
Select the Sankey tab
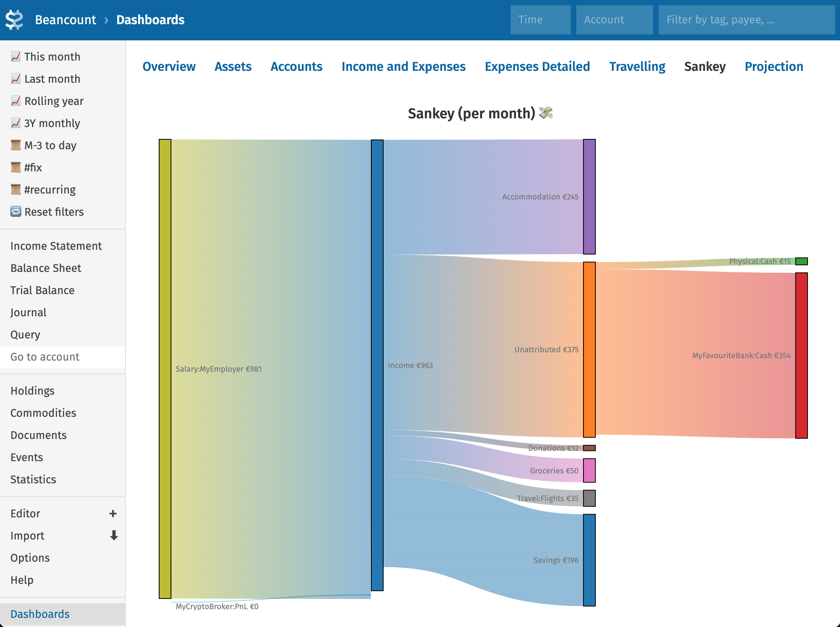click(x=705, y=66)
